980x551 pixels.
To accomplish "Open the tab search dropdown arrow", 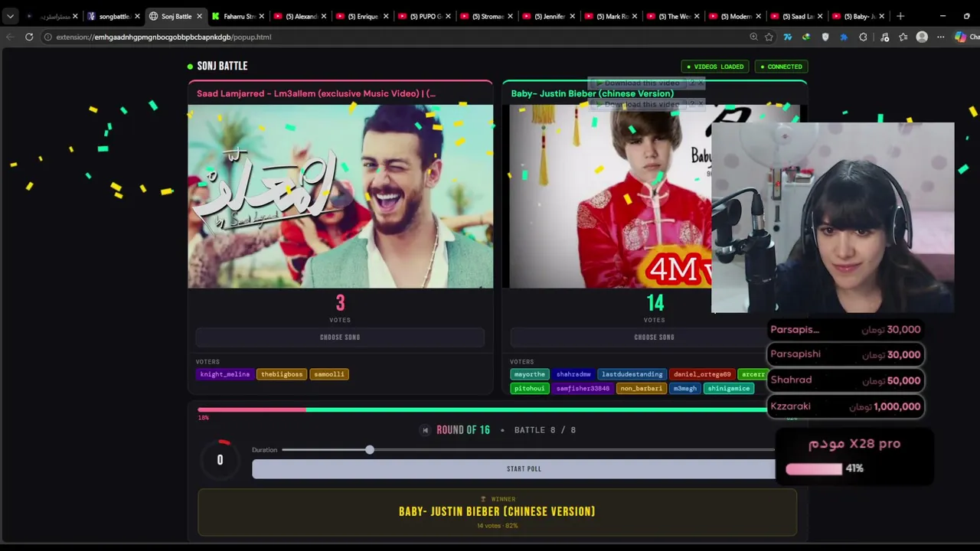I will pos(10,16).
